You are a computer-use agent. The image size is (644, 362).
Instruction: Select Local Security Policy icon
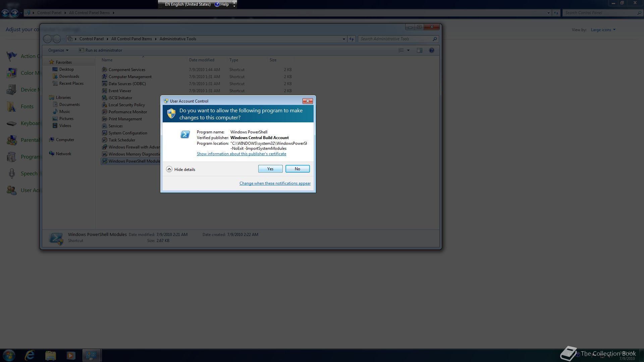click(105, 105)
